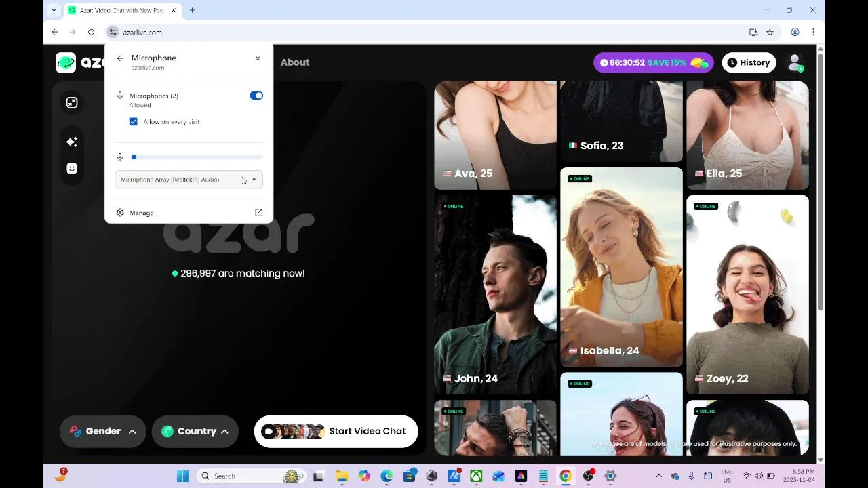This screenshot has height=488, width=868.
Task: Open the Azar user account avatar
Action: 795,62
